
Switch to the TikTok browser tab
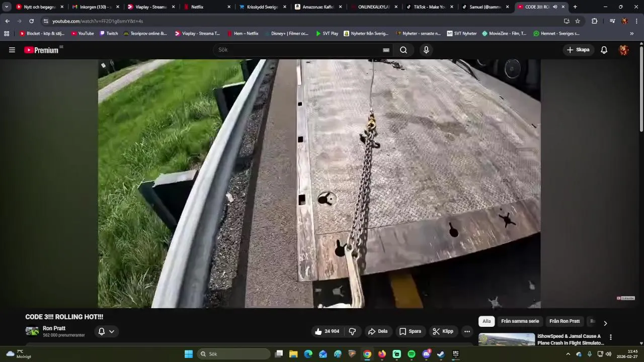429,7
